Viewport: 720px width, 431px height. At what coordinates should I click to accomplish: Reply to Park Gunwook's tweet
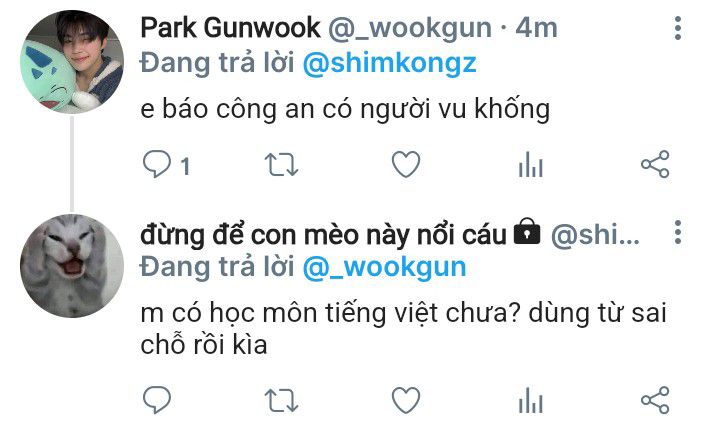click(157, 165)
